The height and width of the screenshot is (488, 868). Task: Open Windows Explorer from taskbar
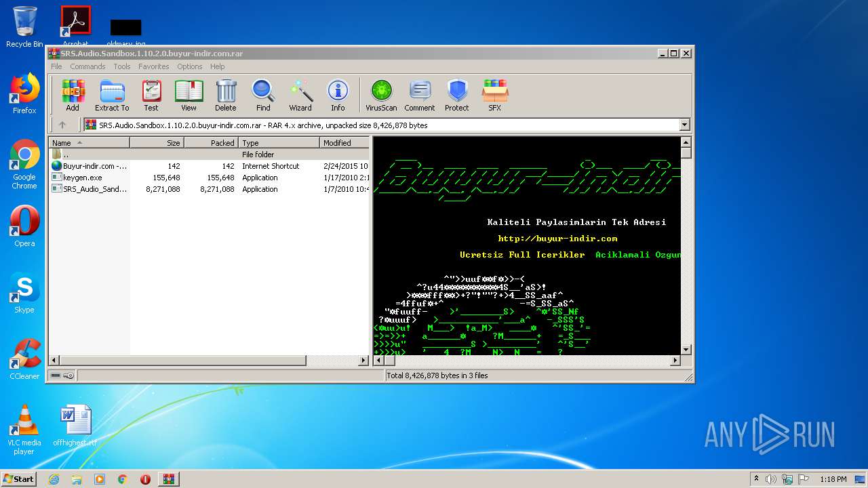coord(77,479)
